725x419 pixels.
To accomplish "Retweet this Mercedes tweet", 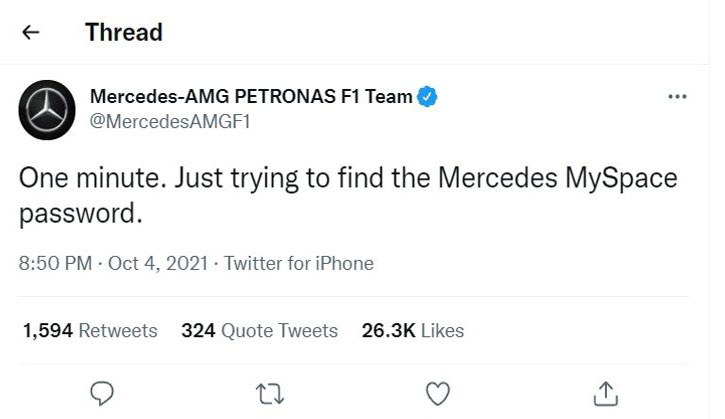I will coord(270,391).
